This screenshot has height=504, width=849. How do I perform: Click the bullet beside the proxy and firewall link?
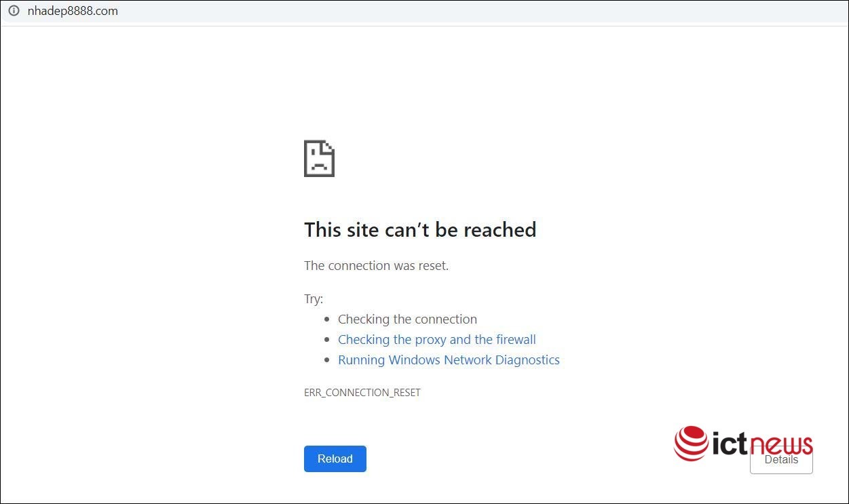[327, 340]
